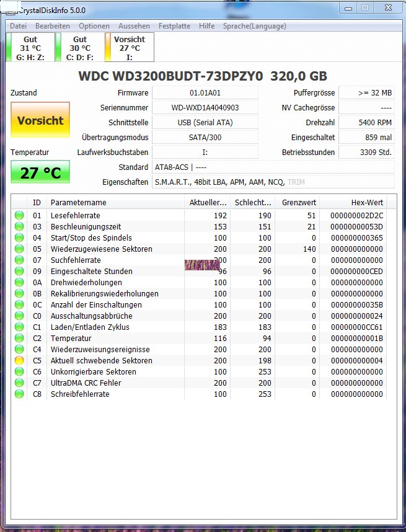
Task: Click green status icon of Laden/Entladen Zyklus
Action: tap(19, 327)
